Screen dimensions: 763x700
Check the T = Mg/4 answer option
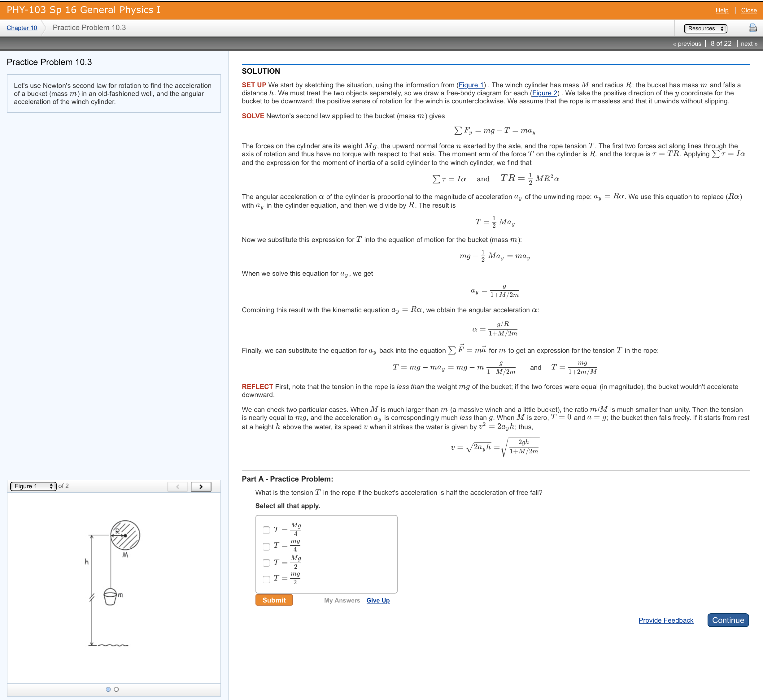pos(267,531)
